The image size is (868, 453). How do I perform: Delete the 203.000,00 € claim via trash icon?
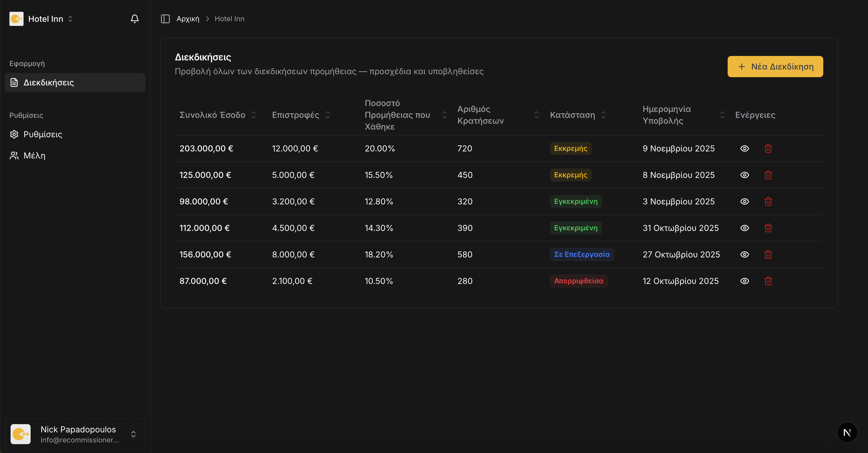[768, 148]
